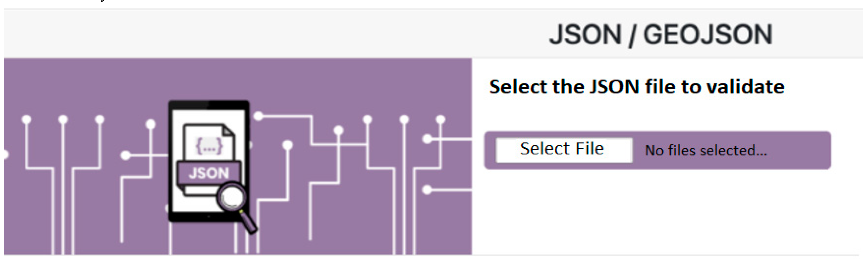Click the 'JSON / GEOJSON' page heading
The image size is (868, 261).
coord(661,35)
